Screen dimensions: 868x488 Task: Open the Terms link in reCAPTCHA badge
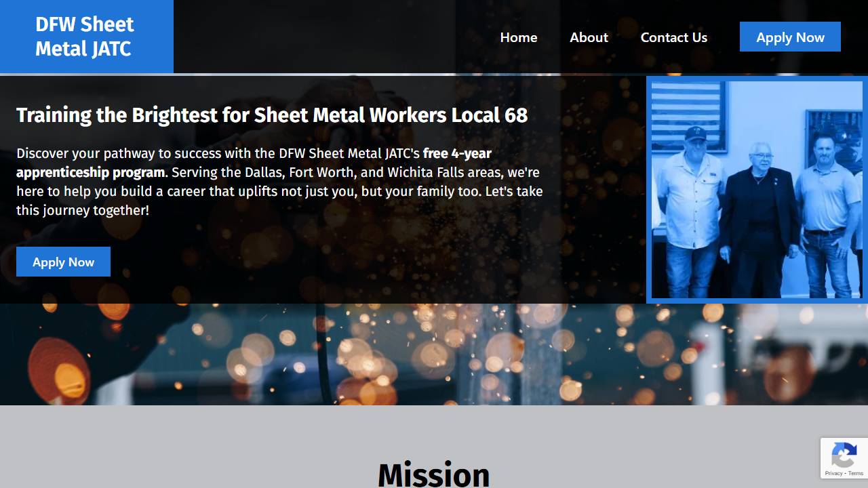point(856,473)
